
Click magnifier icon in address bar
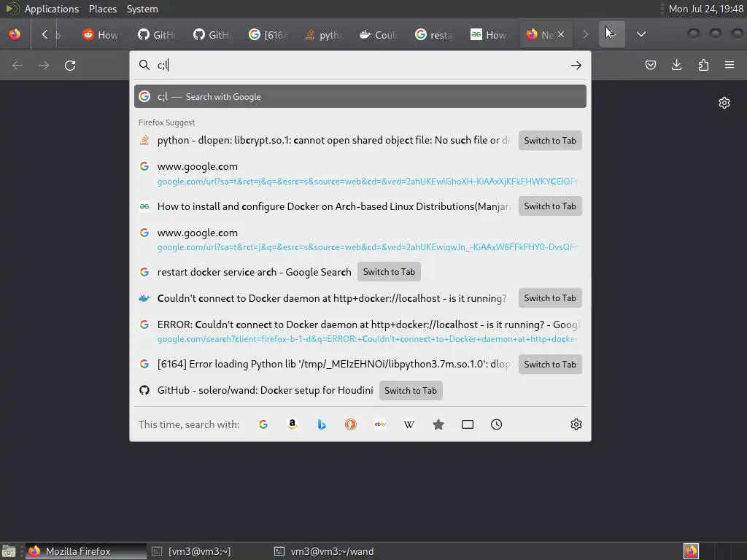[x=144, y=65]
